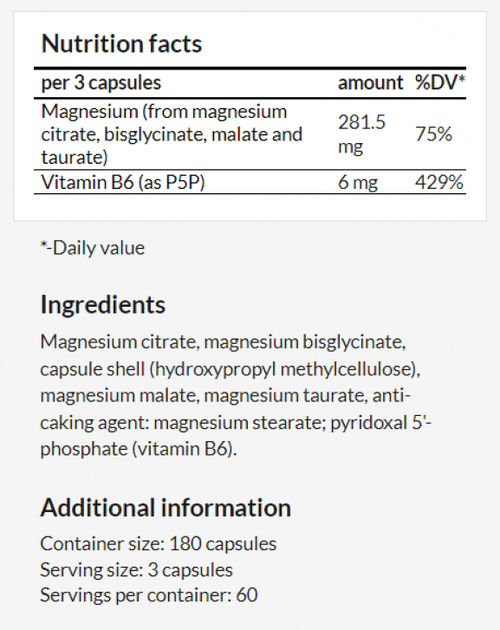Click the Ingredients heading

[x=103, y=305]
